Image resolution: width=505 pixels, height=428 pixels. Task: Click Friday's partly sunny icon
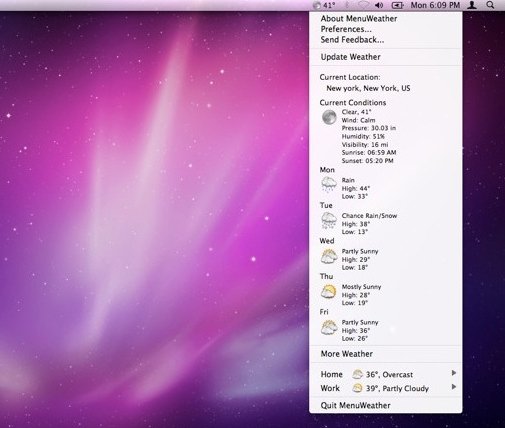click(329, 327)
